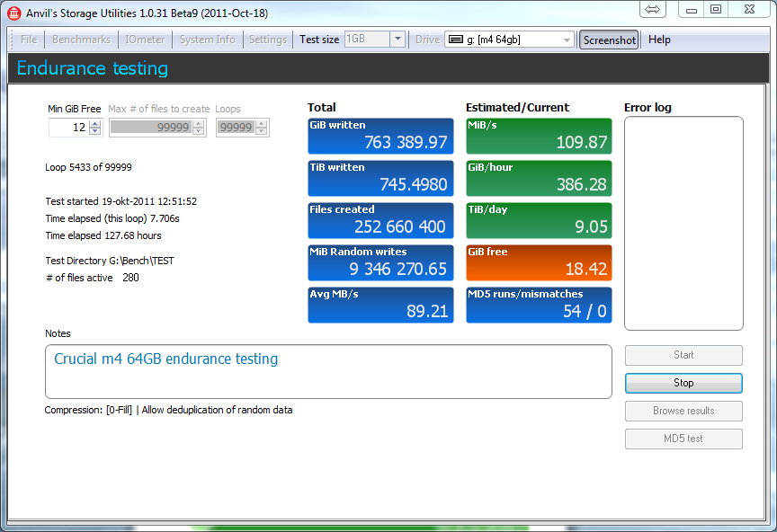The height and width of the screenshot is (532, 777).
Task: Click 'Loop 5433 of 99999' text
Action: tap(88, 167)
